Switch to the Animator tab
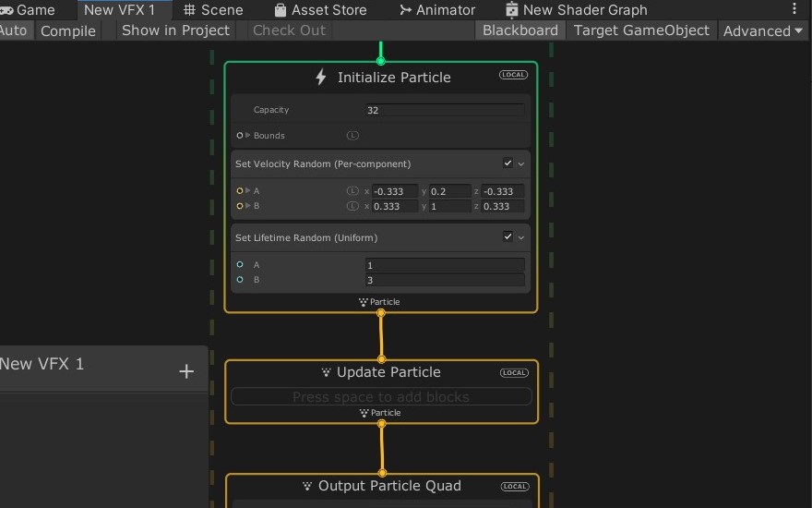 437,10
